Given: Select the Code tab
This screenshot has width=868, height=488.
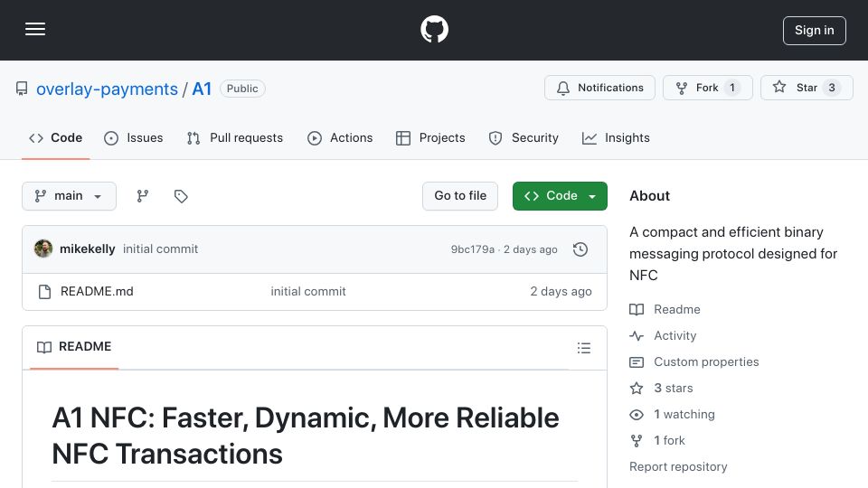Looking at the screenshot, I should pyautogui.click(x=55, y=137).
